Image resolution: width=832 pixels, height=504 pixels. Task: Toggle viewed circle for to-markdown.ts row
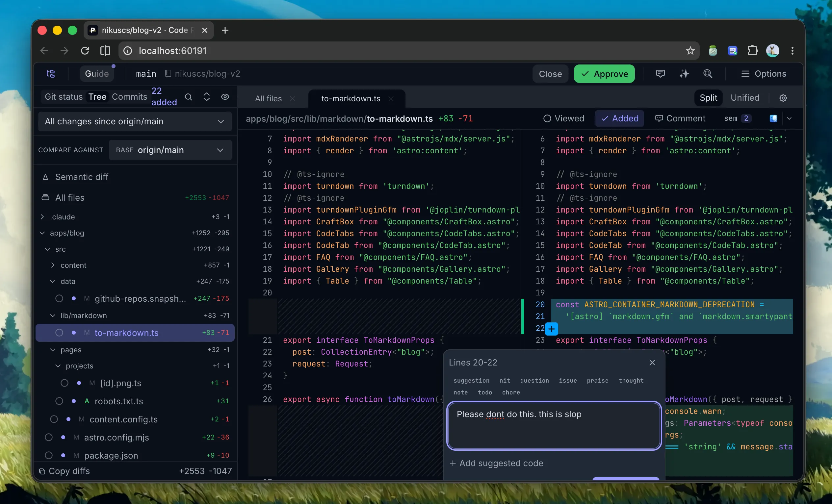59,333
